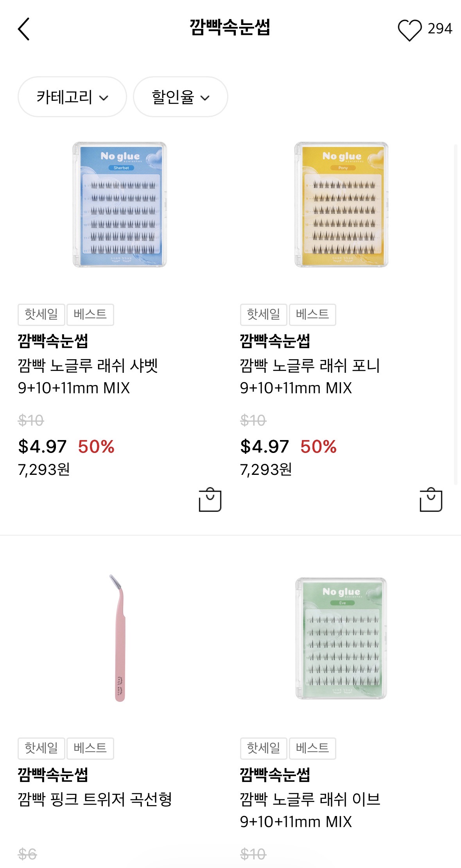The width and height of the screenshot is (461, 868).
Task: Open the 할인율 dropdown filter
Action: pyautogui.click(x=180, y=97)
